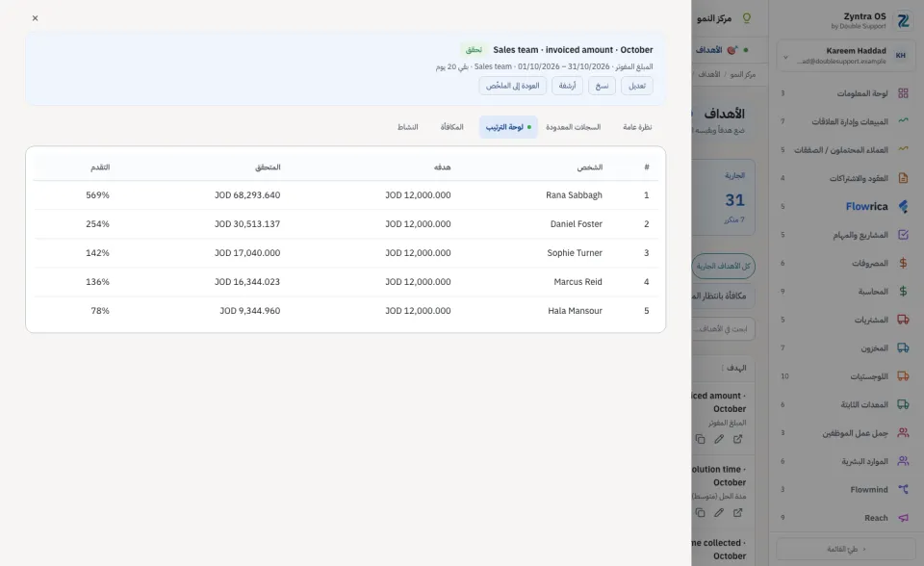
Task: Open المشتريات truck icon
Action: tap(903, 320)
